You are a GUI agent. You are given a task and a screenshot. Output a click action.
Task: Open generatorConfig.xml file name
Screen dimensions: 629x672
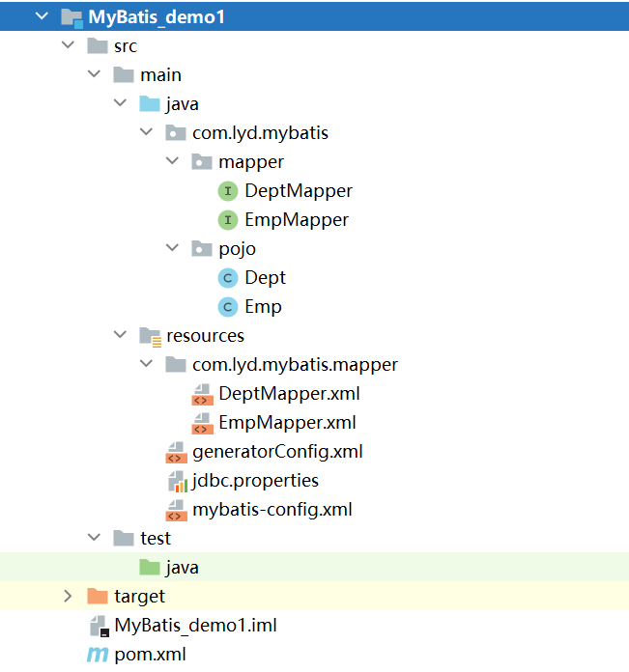pyautogui.click(x=277, y=452)
